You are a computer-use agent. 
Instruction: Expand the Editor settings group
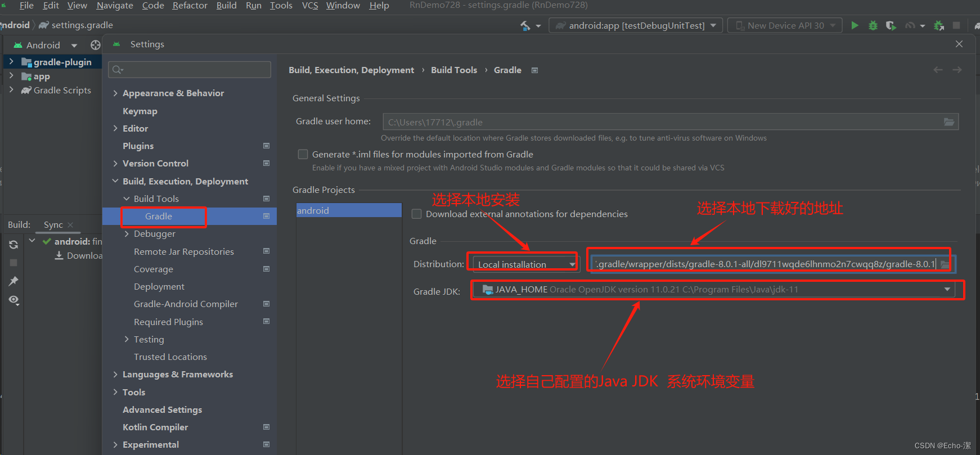(x=115, y=128)
